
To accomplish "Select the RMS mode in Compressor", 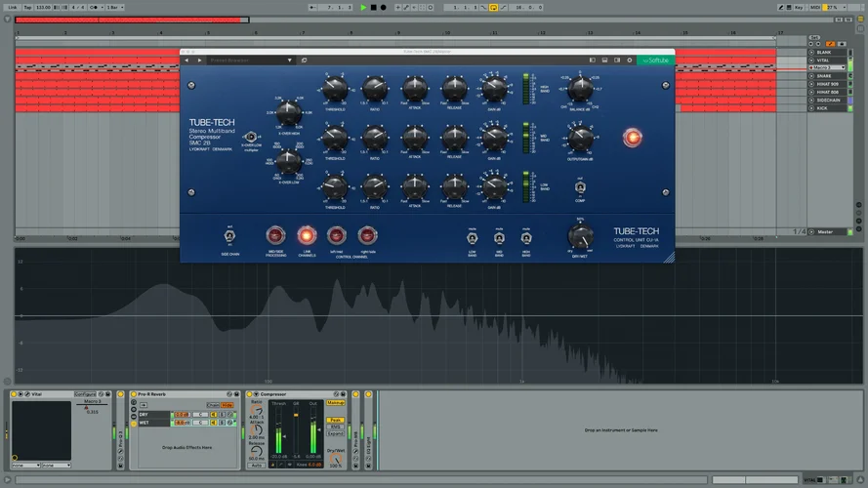I will pyautogui.click(x=335, y=427).
